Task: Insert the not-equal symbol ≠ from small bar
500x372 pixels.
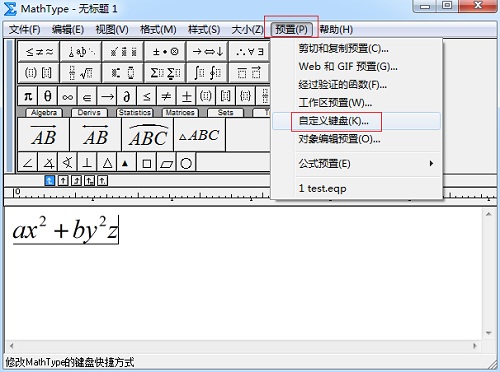Action: pos(166,96)
